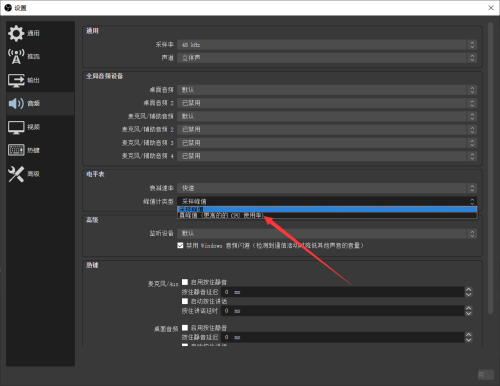Open the first 麦克风/辅助音频 默认 dropdown
Image resolution: width=500 pixels, height=386 pixels.
pos(327,116)
